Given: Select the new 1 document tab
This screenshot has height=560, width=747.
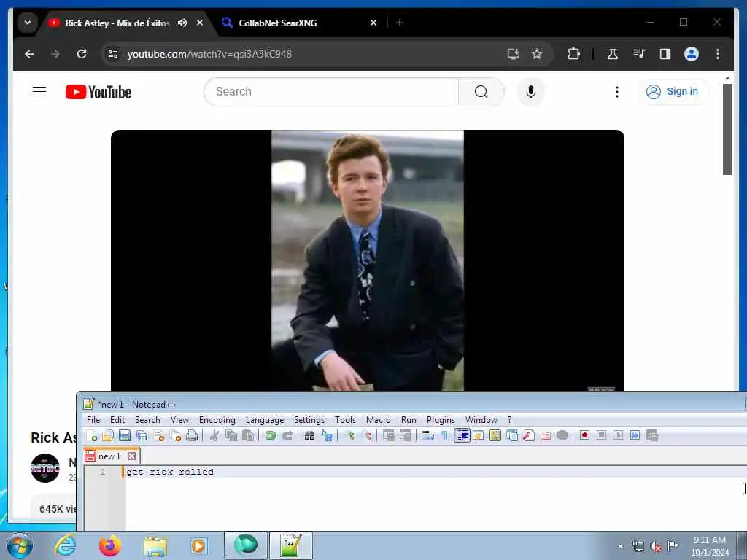Looking at the screenshot, I should (x=109, y=456).
